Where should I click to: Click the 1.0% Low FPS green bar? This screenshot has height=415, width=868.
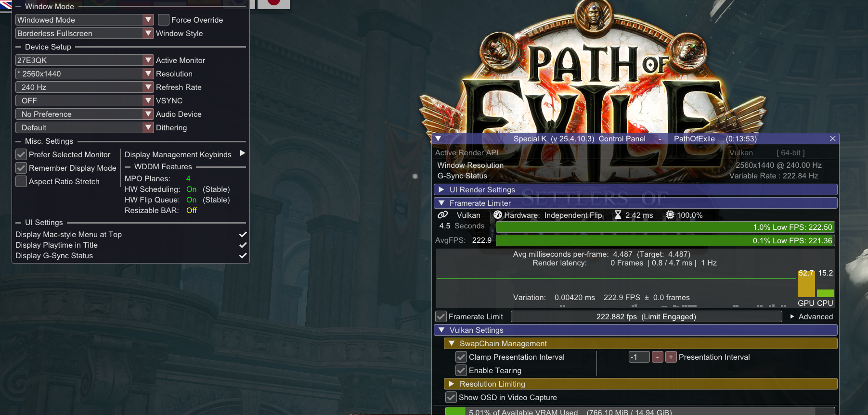click(x=665, y=227)
